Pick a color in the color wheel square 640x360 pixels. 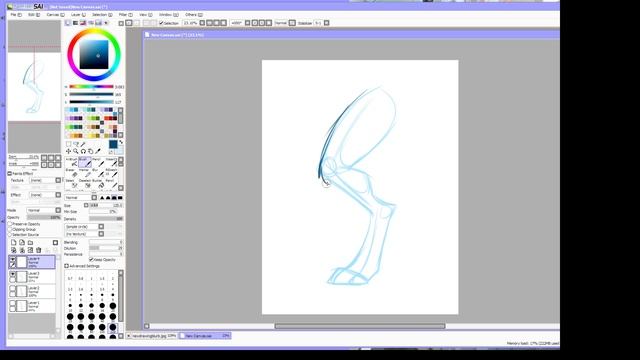pyautogui.click(x=94, y=54)
